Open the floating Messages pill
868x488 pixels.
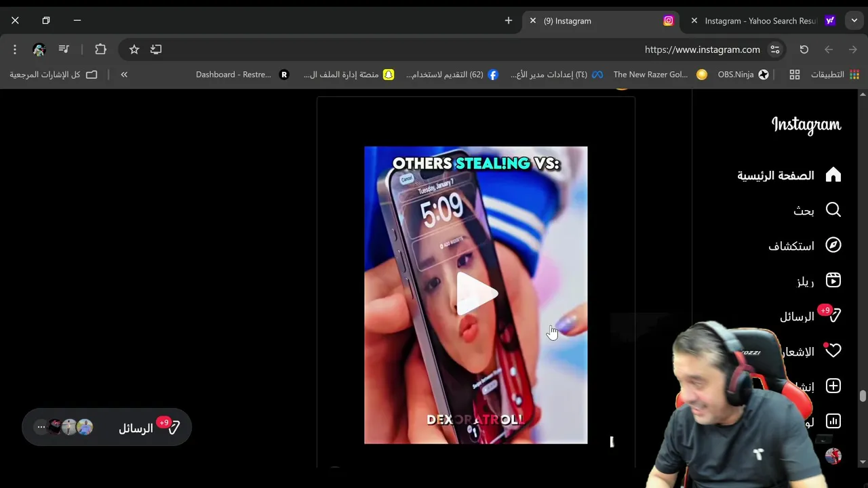coord(106,428)
